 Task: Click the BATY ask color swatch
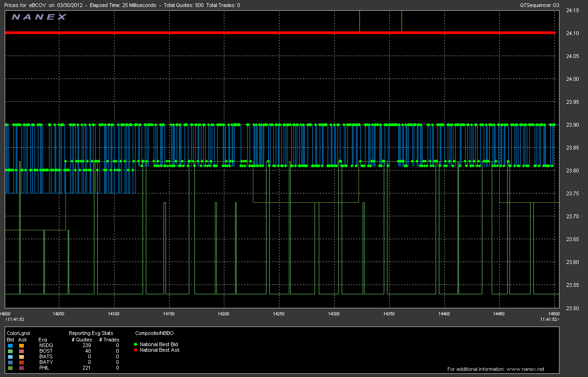(21, 362)
